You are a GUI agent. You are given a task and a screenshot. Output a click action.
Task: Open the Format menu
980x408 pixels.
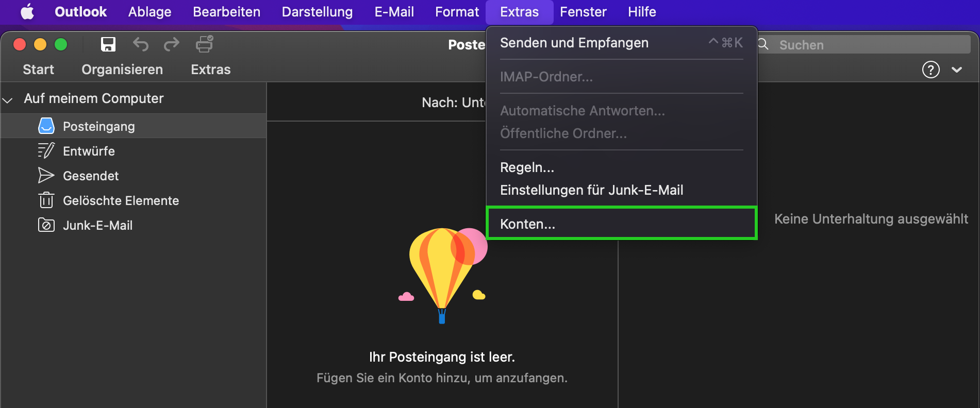point(457,11)
